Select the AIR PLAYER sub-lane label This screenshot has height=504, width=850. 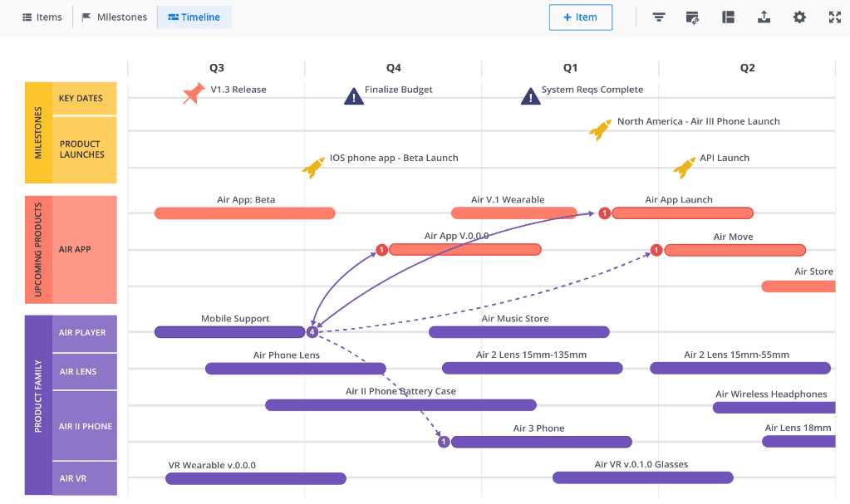pos(83,333)
